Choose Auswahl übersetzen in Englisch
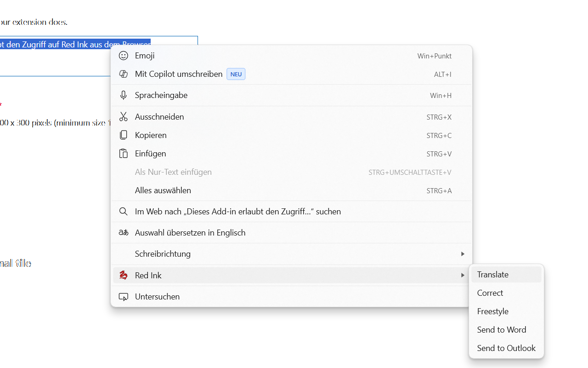Screen dimensions: 588x368 [291, 233]
